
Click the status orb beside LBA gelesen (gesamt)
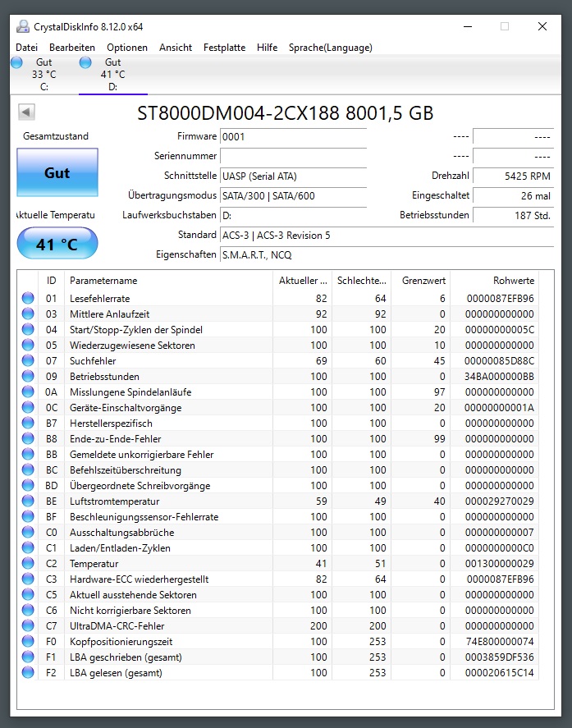click(x=28, y=672)
